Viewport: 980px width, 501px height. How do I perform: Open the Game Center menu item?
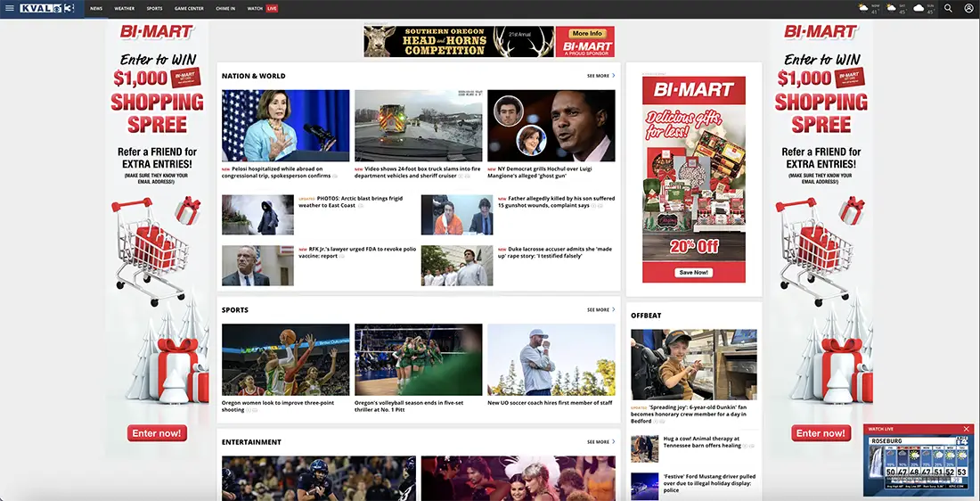click(189, 8)
